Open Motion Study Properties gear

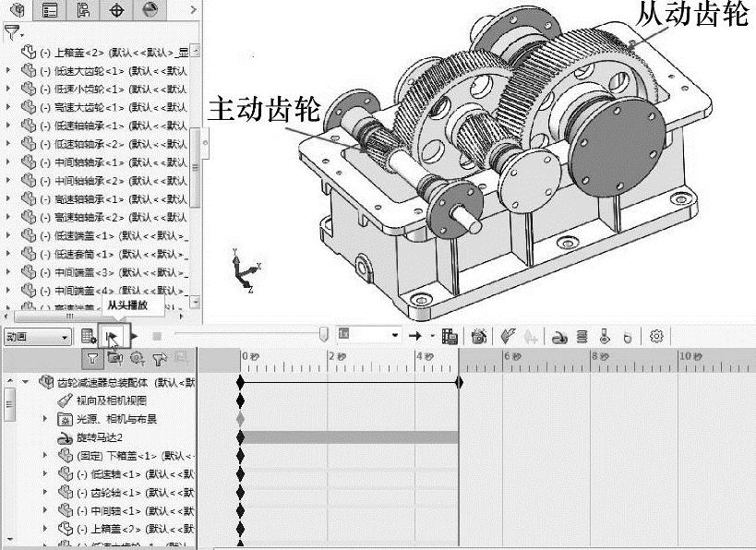coord(656,336)
